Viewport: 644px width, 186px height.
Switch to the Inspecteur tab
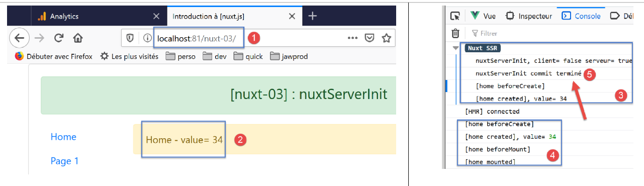[x=528, y=16]
